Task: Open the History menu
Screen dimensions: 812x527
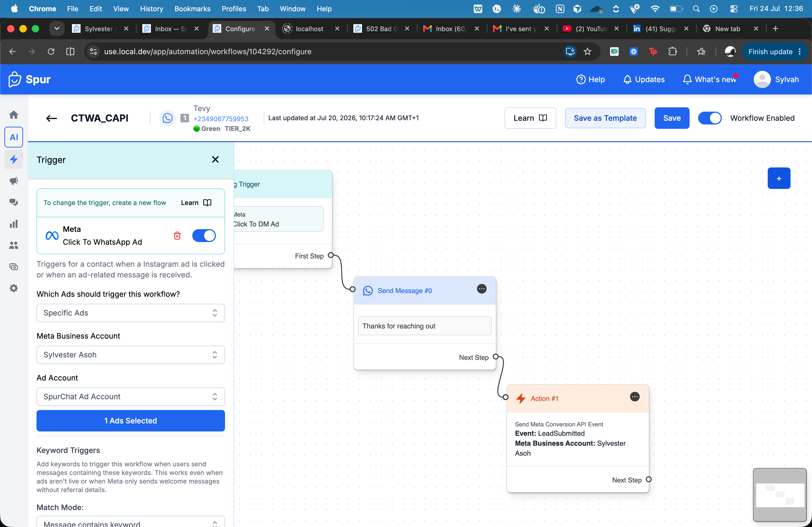Action: pos(151,9)
